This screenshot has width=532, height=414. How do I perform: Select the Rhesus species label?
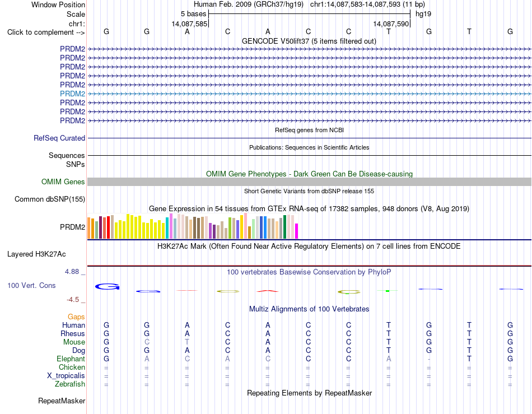[x=73, y=333]
